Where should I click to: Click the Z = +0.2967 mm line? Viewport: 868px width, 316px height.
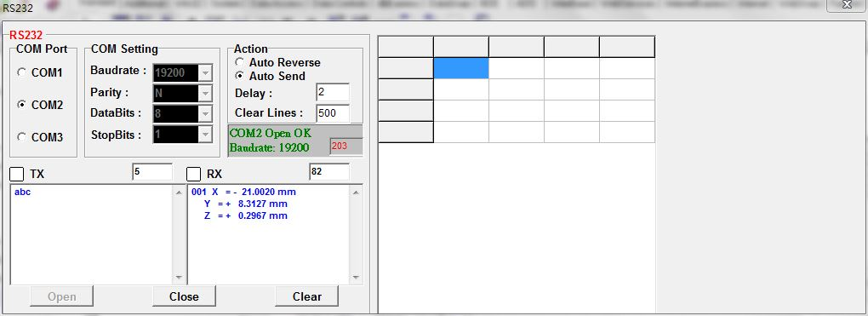coord(245,215)
